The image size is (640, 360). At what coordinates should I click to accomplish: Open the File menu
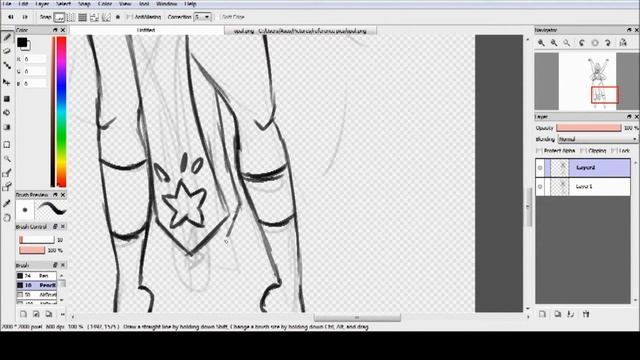click(x=7, y=4)
